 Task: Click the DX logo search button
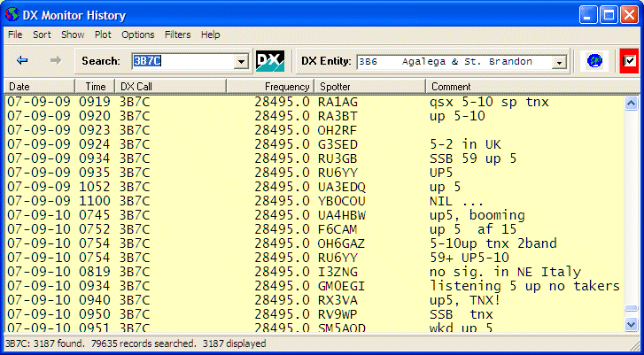click(x=270, y=61)
